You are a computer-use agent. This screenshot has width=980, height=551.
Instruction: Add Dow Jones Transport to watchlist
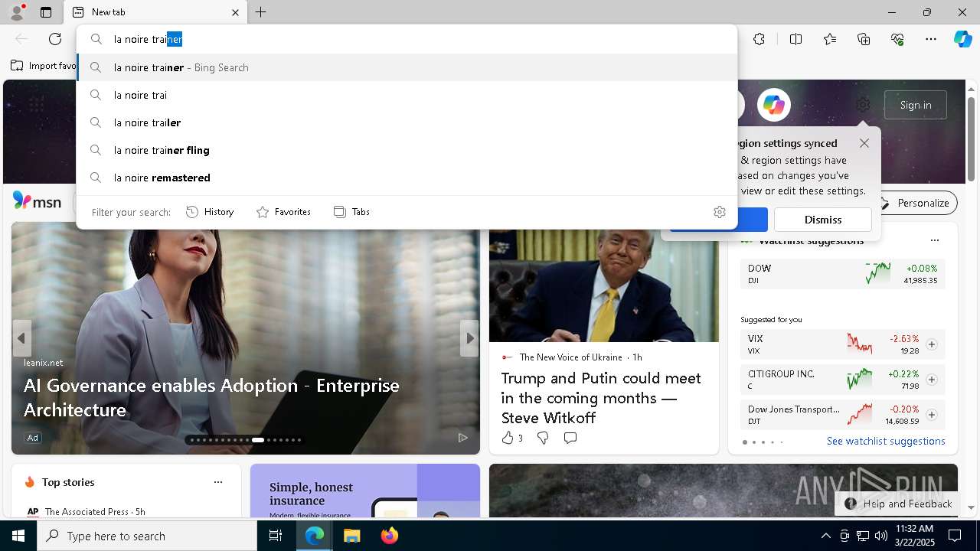pyautogui.click(x=932, y=415)
